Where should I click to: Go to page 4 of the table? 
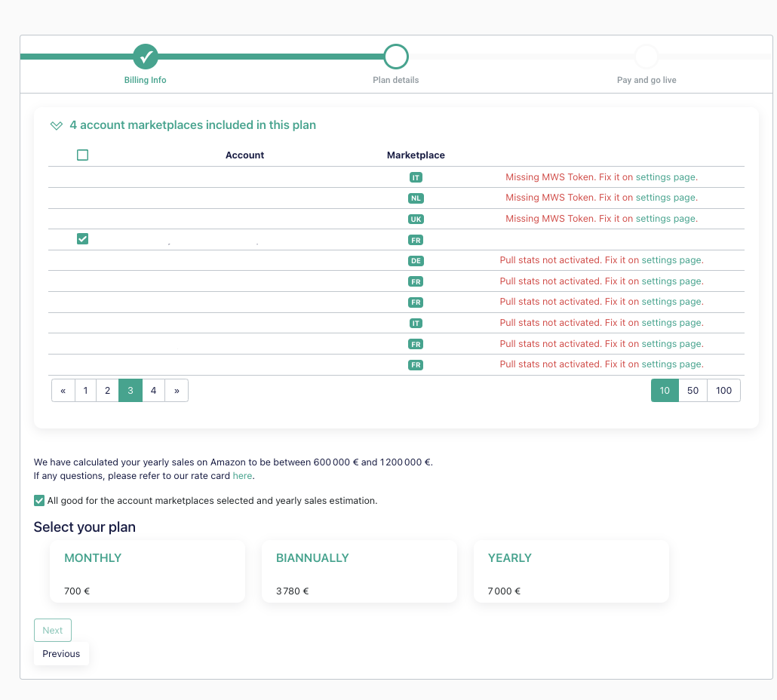coord(154,391)
